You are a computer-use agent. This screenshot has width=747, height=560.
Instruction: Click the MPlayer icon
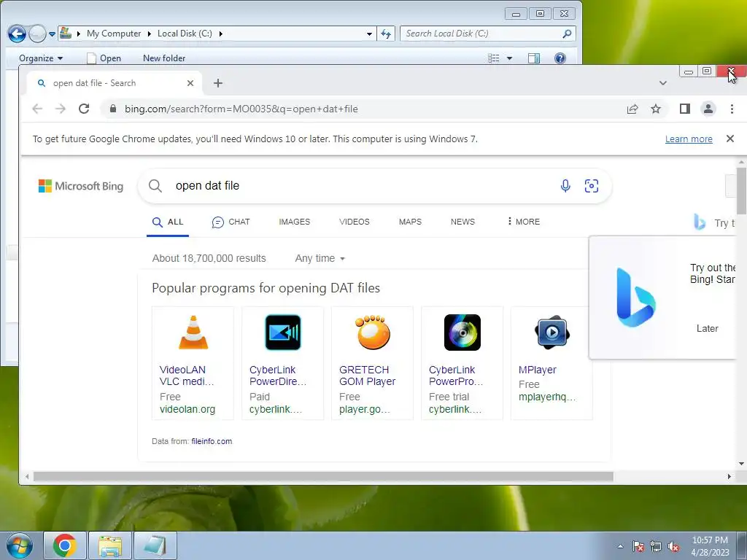(552, 332)
